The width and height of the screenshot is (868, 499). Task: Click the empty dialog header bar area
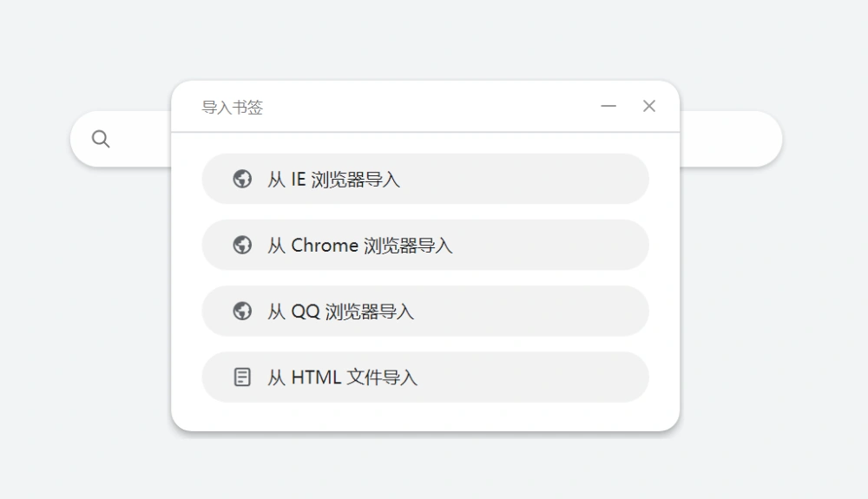coord(431,106)
